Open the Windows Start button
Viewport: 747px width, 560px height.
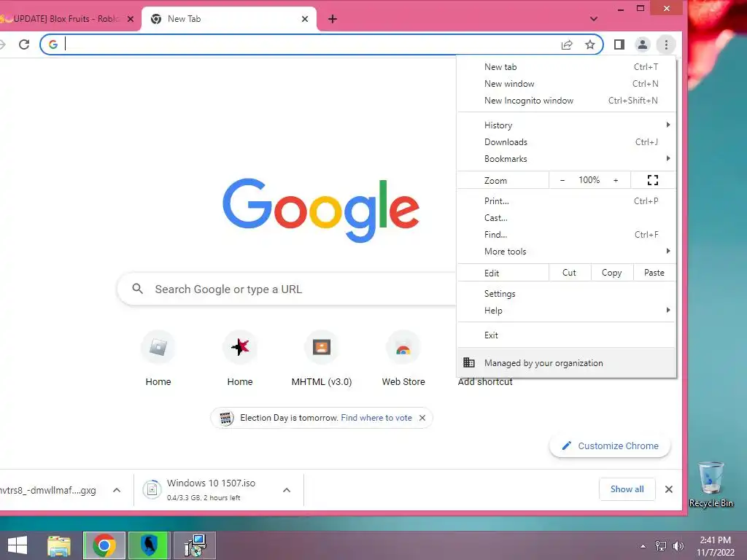point(18,545)
